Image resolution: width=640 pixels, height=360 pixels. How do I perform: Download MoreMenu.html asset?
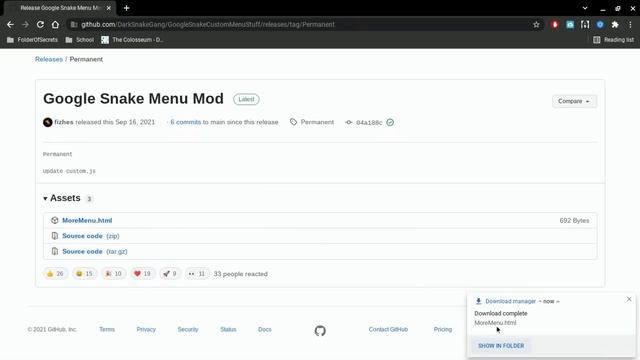pos(87,220)
